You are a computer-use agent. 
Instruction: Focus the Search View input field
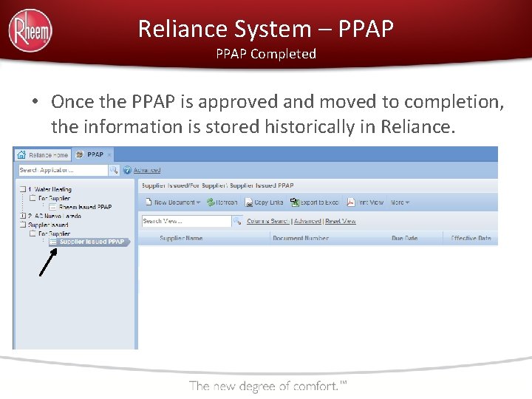[186, 221]
